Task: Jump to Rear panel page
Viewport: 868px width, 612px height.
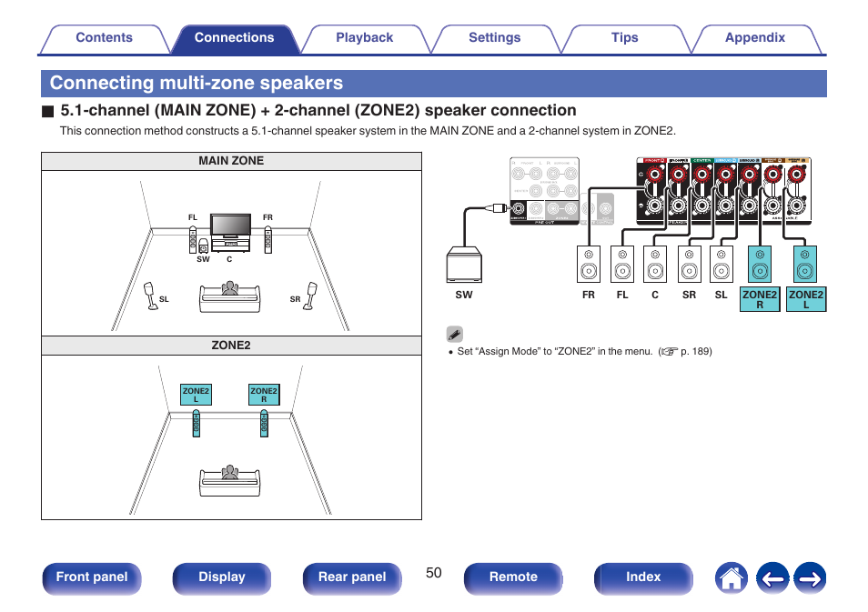Action: (x=352, y=578)
